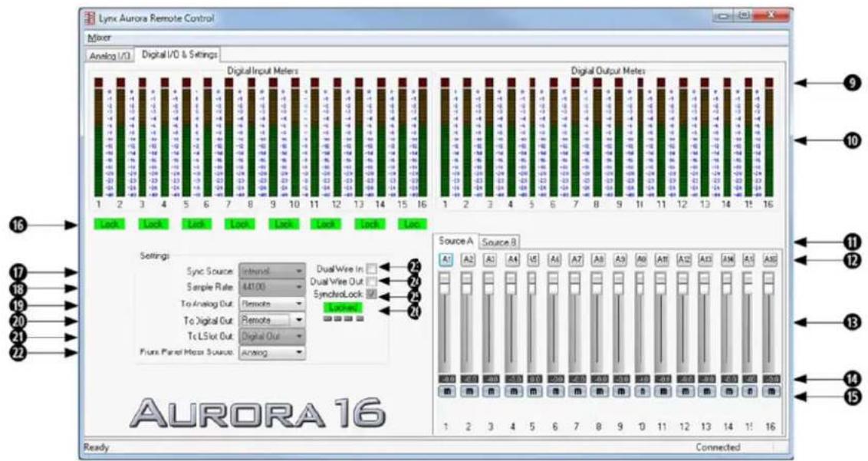
Task: Click the A1 source select button
Action: pyautogui.click(x=446, y=260)
